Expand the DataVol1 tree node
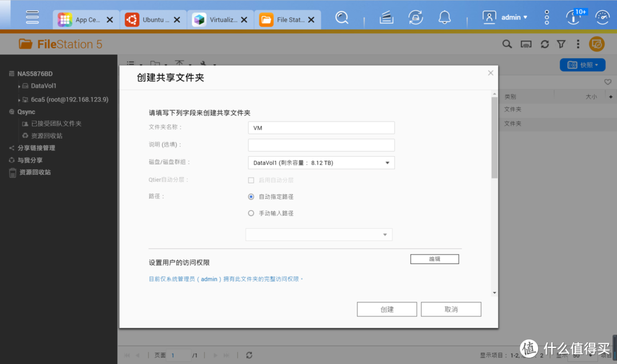The height and width of the screenshot is (364, 617). (19, 86)
